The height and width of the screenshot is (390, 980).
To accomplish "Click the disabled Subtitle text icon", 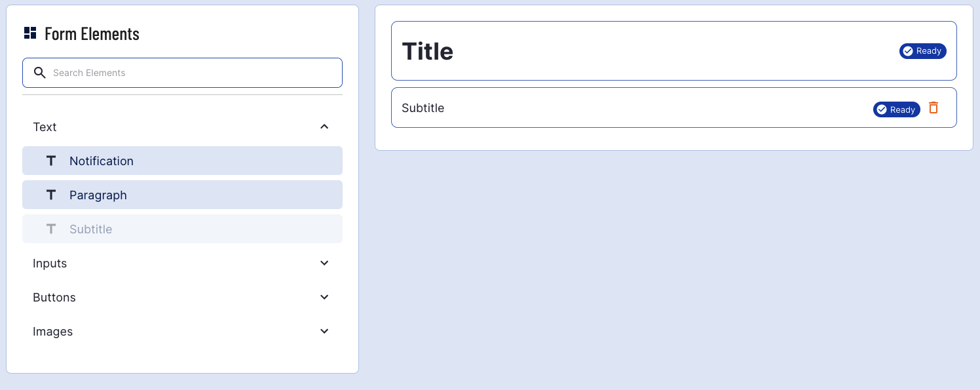I will point(51,229).
